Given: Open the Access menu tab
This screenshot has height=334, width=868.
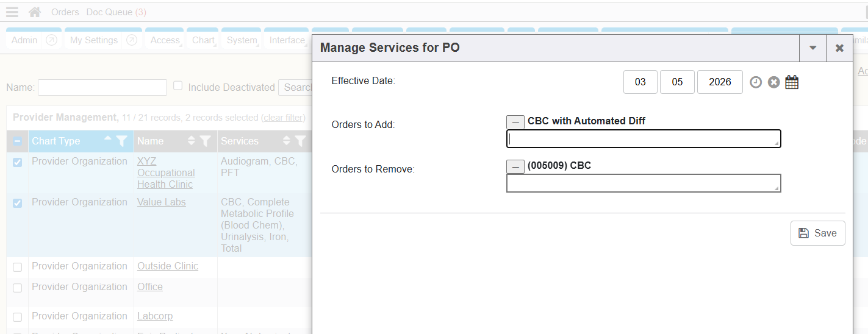Looking at the screenshot, I should (165, 40).
